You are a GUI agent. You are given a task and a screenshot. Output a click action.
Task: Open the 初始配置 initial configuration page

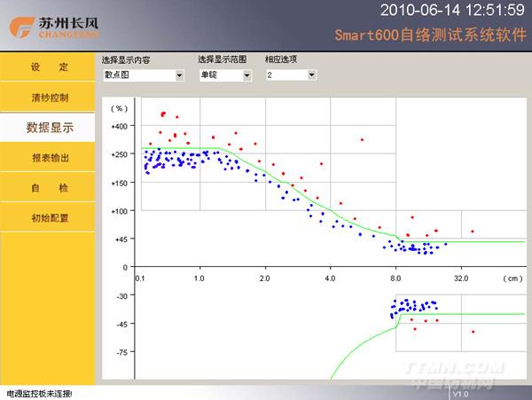(x=49, y=218)
